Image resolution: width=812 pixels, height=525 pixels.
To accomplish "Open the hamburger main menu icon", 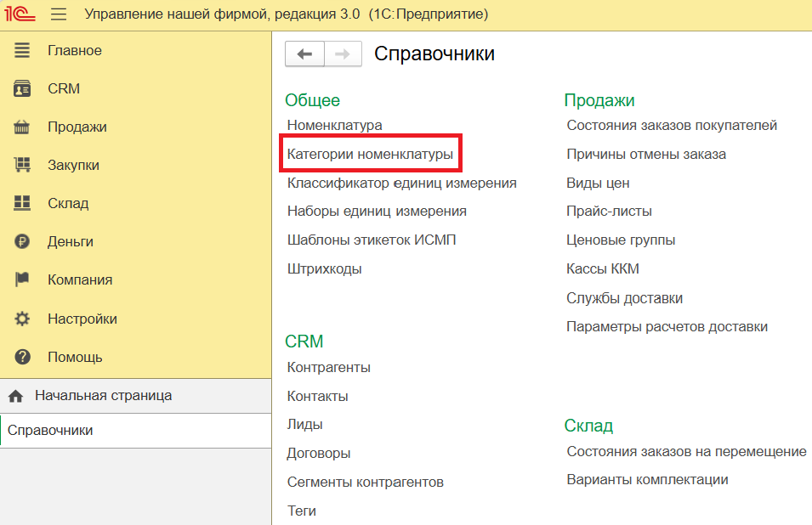I will (x=59, y=14).
